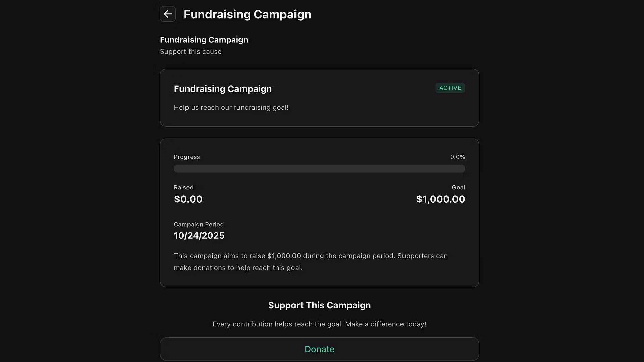Click the campaign aims description paragraph
The image size is (644, 362).
(311, 262)
